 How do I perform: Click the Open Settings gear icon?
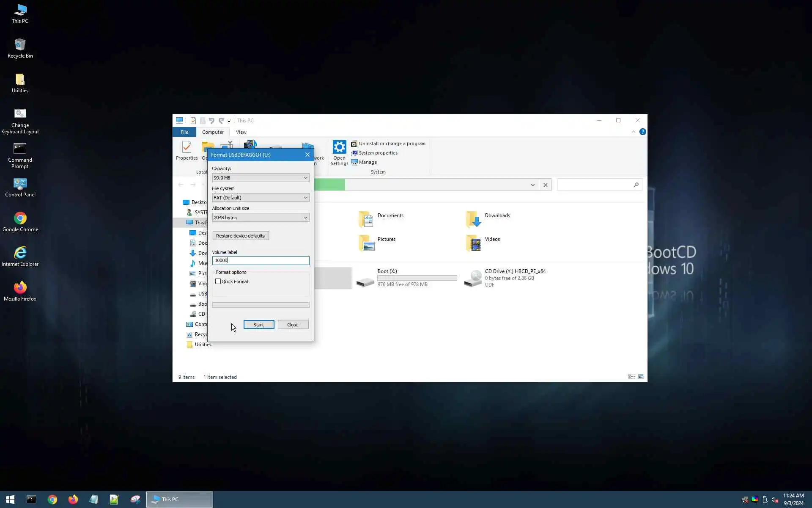339,147
